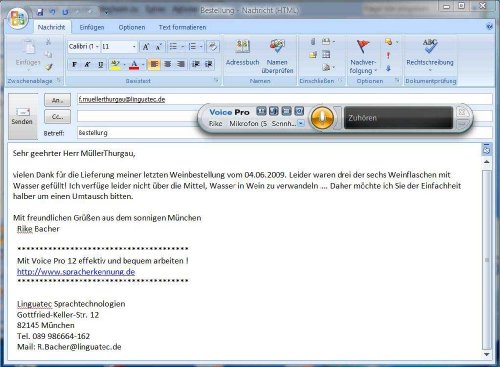Save message with floppy disk icon
The image size is (500, 367).
(x=40, y=12)
